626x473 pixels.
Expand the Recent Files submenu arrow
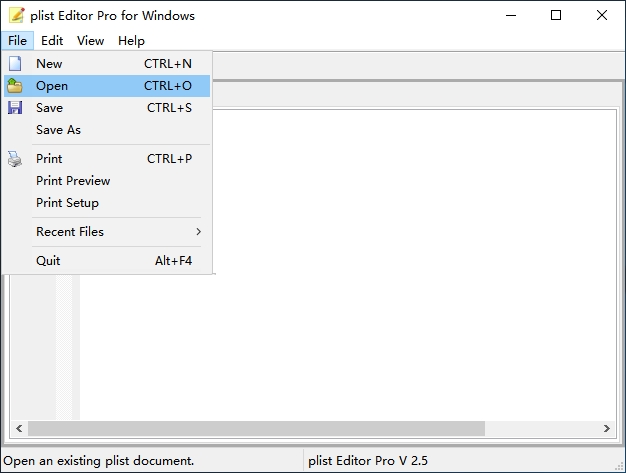(x=198, y=232)
